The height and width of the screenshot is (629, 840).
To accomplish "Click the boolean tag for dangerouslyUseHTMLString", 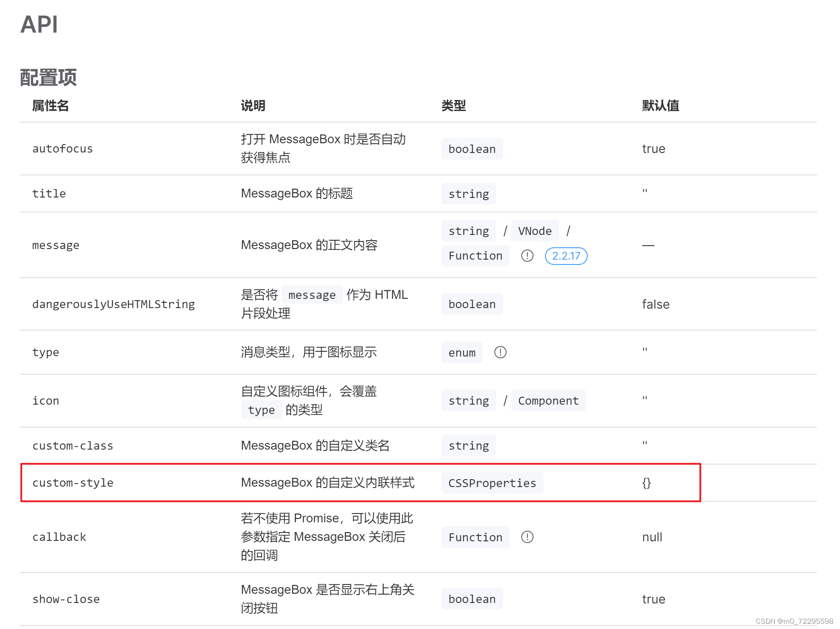I will click(472, 304).
